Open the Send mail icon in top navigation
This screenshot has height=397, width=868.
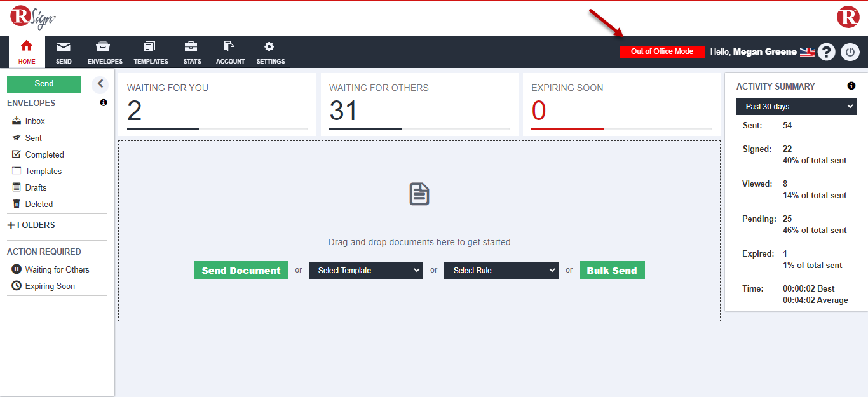[64, 51]
